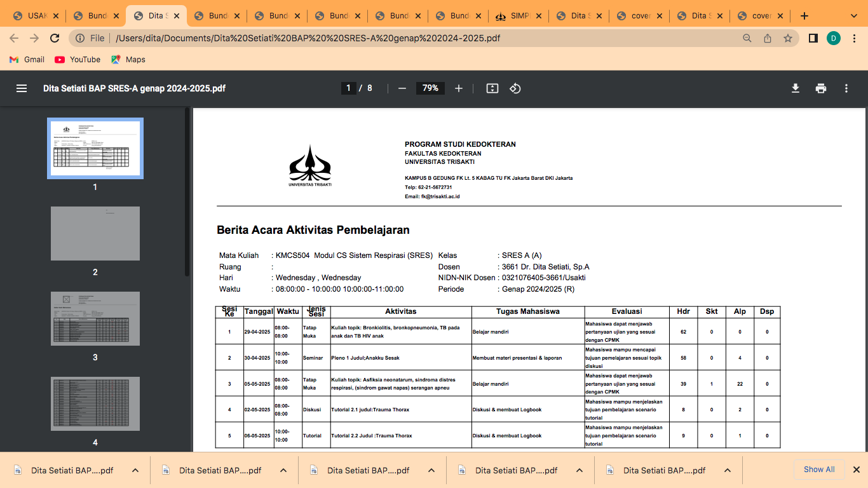The width and height of the screenshot is (868, 488).
Task: Click the Universitas Trisakti logo
Action: pos(309,165)
